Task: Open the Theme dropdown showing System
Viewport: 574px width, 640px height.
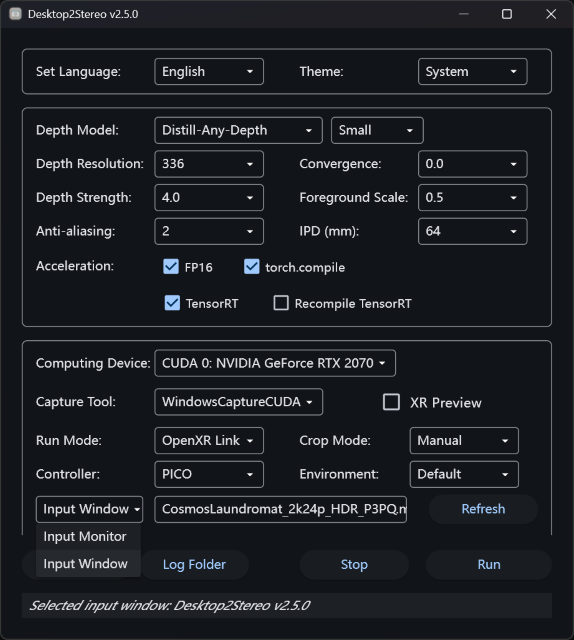Action: 472,71
